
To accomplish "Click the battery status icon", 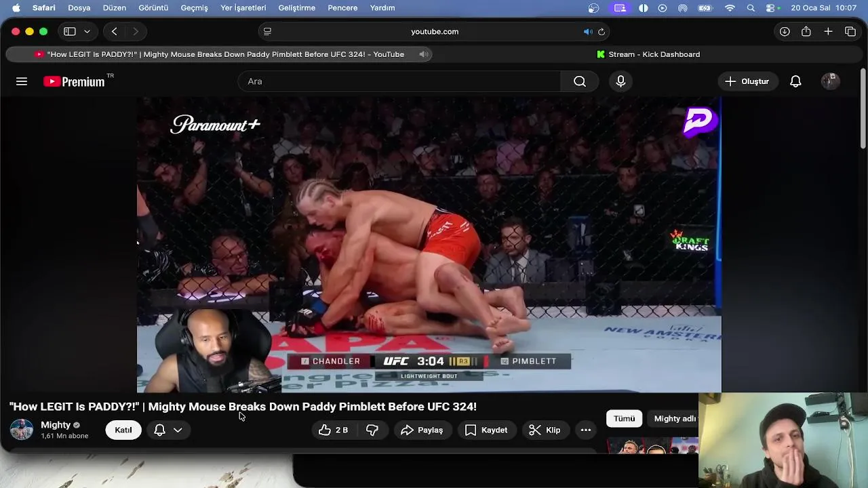I will pos(706,8).
